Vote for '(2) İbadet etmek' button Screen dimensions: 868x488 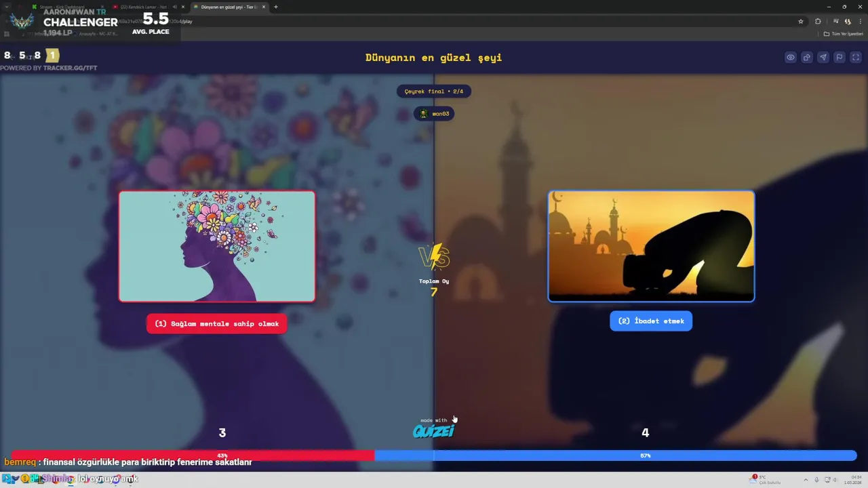(651, 321)
